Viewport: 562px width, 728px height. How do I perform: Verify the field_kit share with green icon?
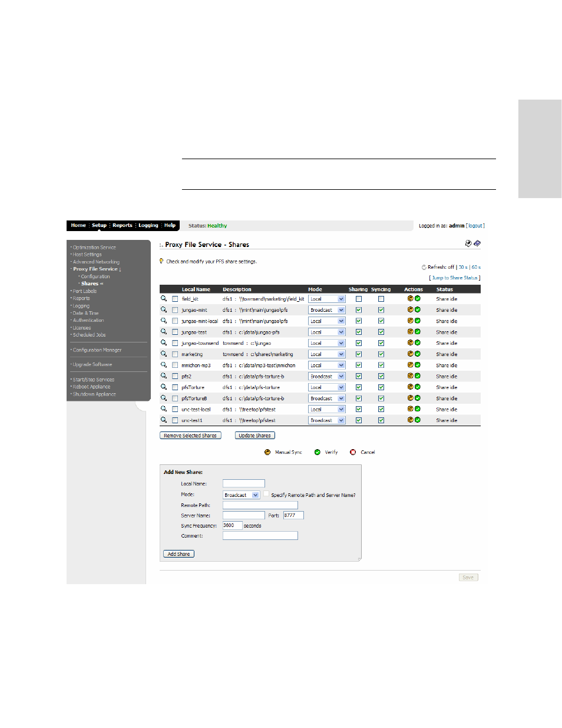pos(418,299)
